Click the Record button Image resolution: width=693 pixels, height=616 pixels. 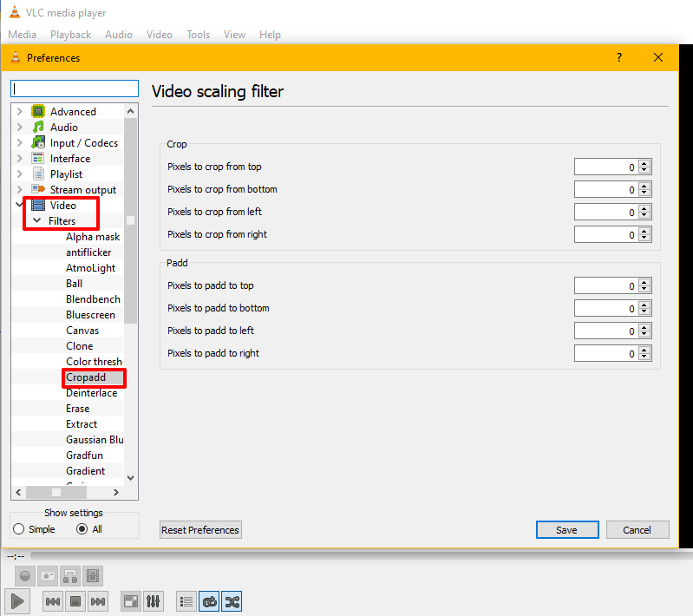coord(25,576)
